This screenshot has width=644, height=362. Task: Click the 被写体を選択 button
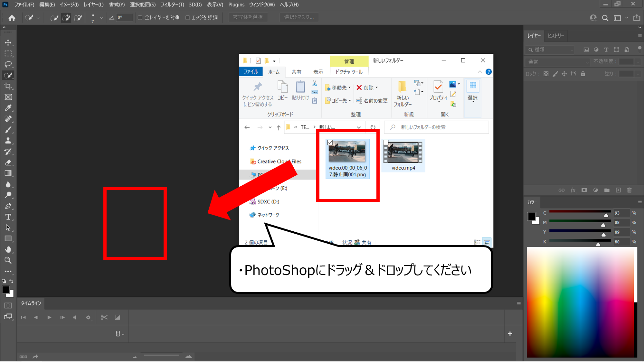click(248, 17)
